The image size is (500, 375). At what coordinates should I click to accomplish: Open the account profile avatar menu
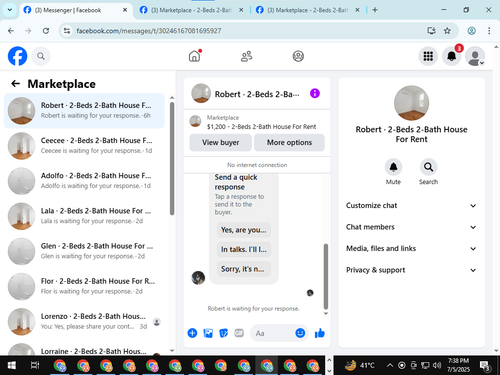point(475,56)
